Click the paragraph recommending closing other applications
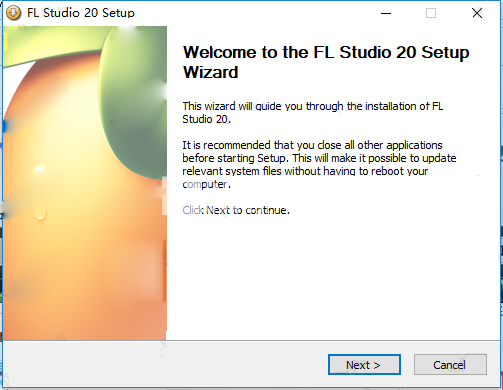 pyautogui.click(x=319, y=164)
